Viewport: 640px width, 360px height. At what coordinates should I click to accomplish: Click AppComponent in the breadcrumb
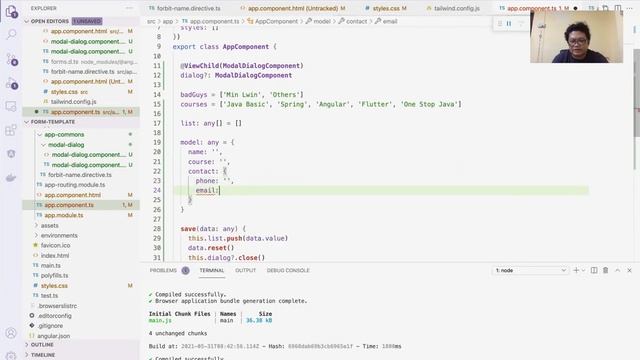click(276, 21)
